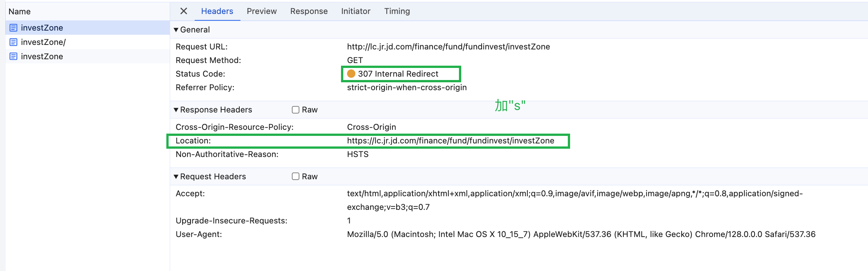Select the investZone/ request row
The width and height of the screenshot is (868, 271).
[43, 42]
